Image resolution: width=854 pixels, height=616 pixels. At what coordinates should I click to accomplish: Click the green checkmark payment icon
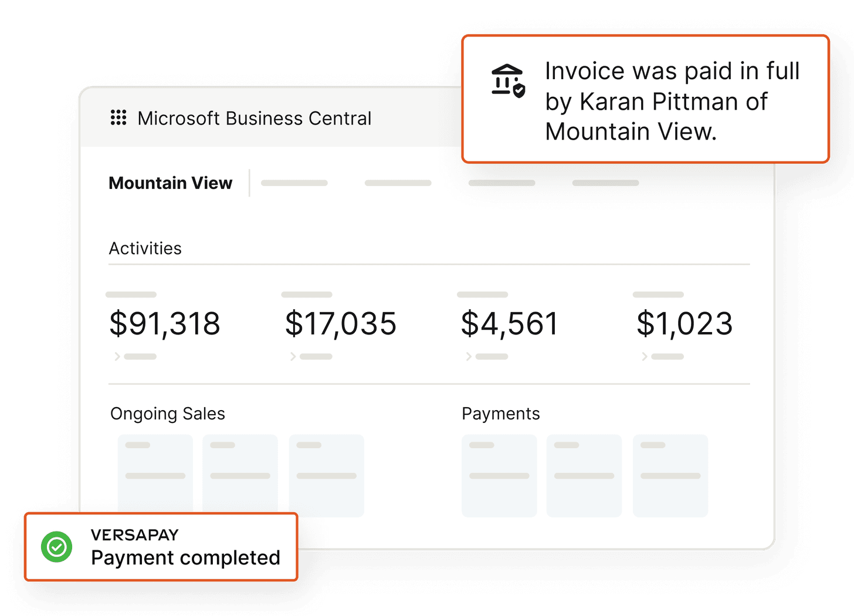(57, 547)
